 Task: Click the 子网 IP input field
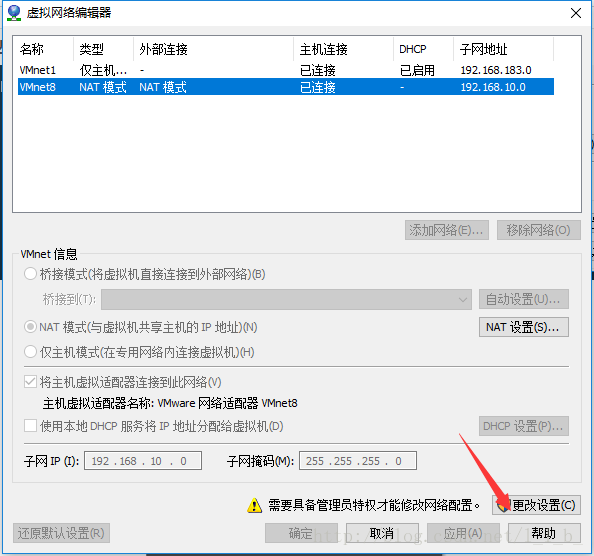point(143,461)
